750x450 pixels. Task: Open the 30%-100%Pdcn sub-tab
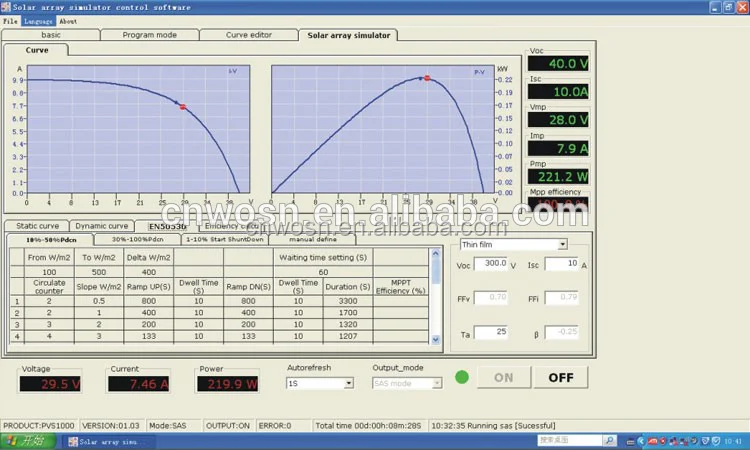[137, 239]
